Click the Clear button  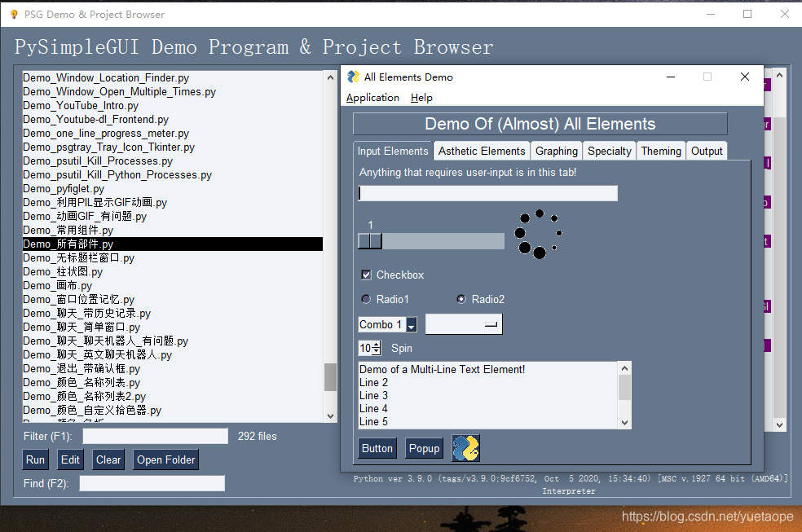[108, 460]
